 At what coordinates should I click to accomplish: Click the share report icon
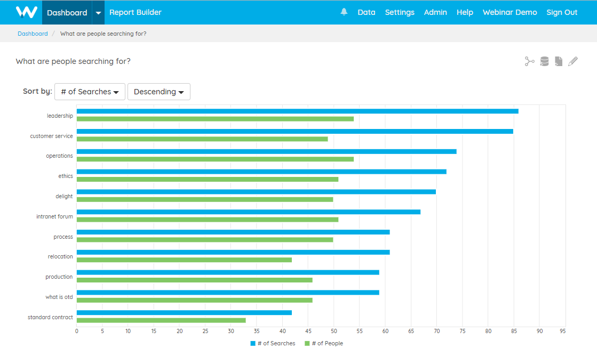(x=529, y=61)
